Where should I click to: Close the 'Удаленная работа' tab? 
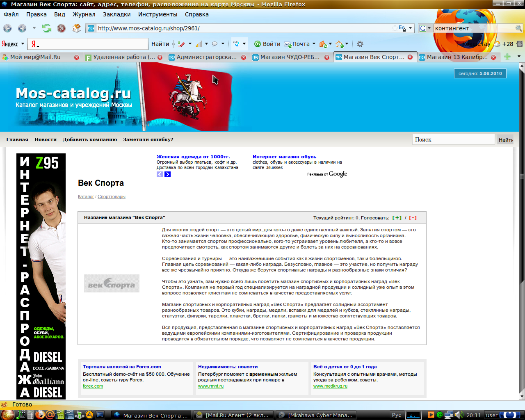(160, 57)
